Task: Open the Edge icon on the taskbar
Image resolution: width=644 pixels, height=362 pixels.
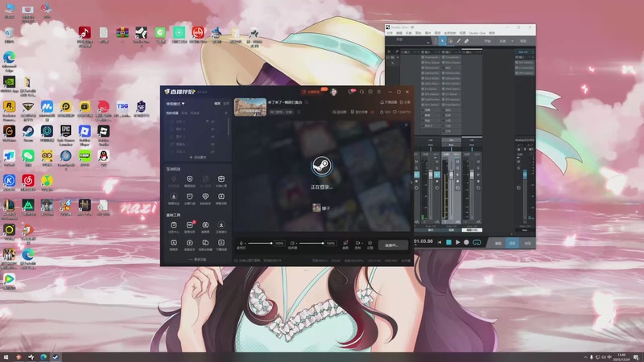Action: pyautogui.click(x=43, y=357)
